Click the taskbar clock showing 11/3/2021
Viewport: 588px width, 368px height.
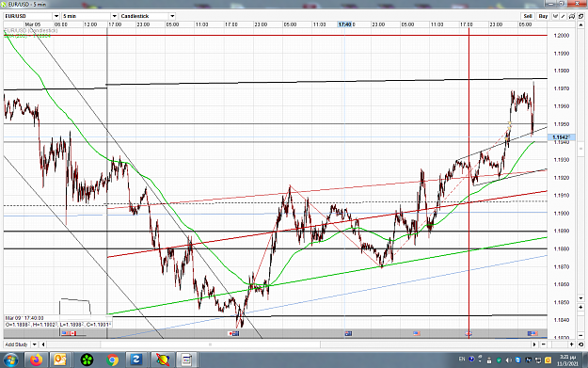pos(567,360)
